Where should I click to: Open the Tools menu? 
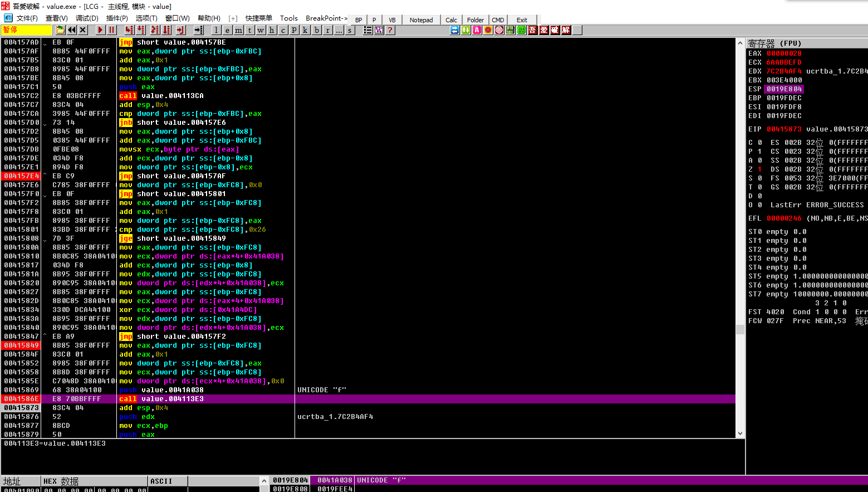[x=288, y=18]
